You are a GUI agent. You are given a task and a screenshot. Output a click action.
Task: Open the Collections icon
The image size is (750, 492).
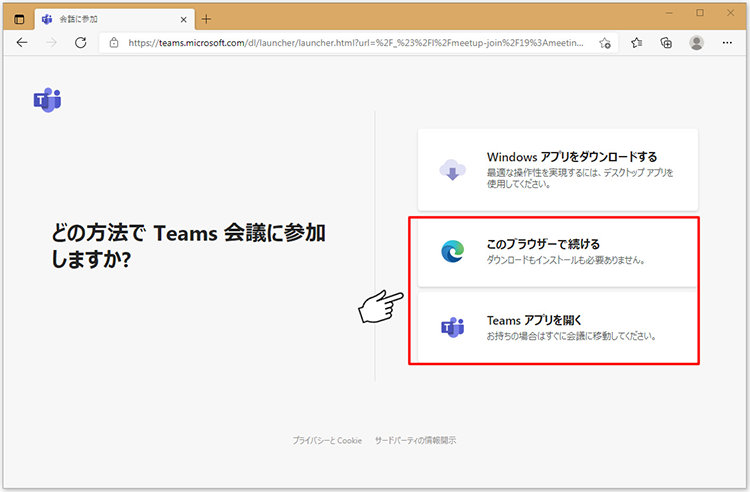[666, 43]
